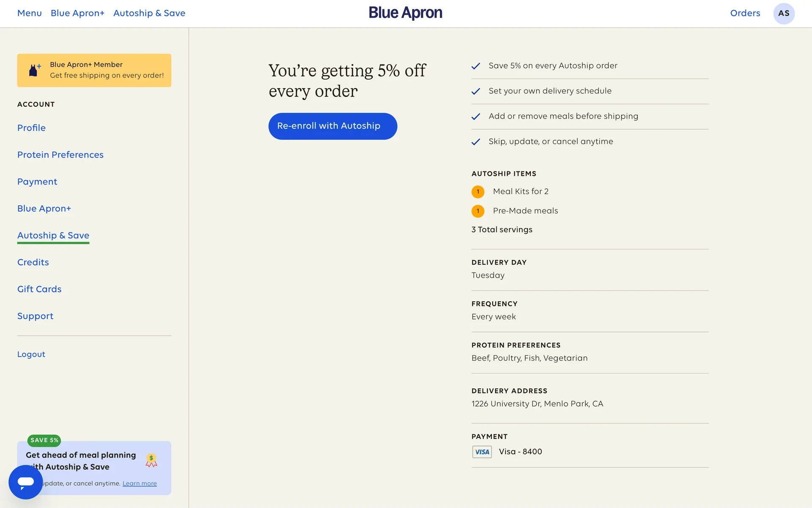Click the You're getting 5% off heading
This screenshot has height=508, width=812.
[347, 81]
